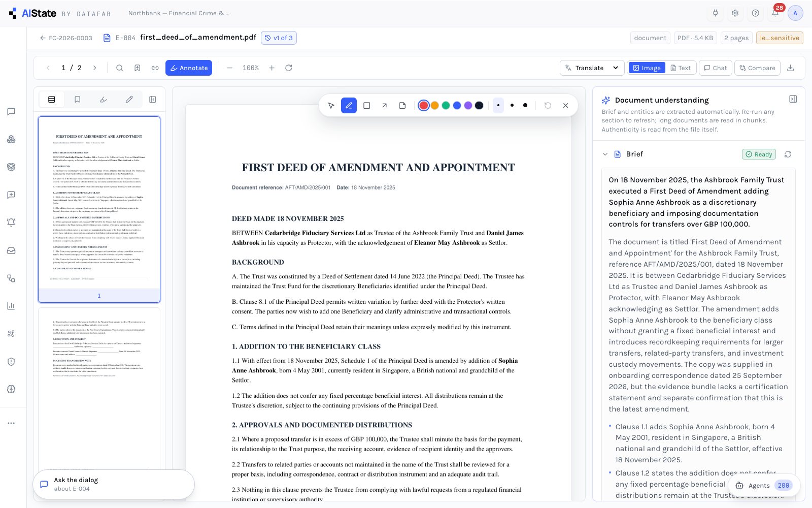Open page 2 thumbnail
Screen dimensions: 812x508
99,389
